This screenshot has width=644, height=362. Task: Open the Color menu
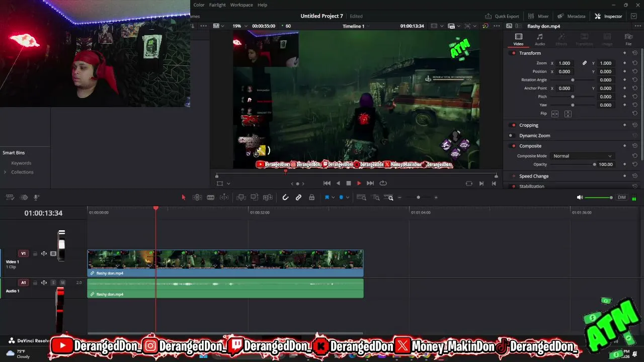point(199,5)
